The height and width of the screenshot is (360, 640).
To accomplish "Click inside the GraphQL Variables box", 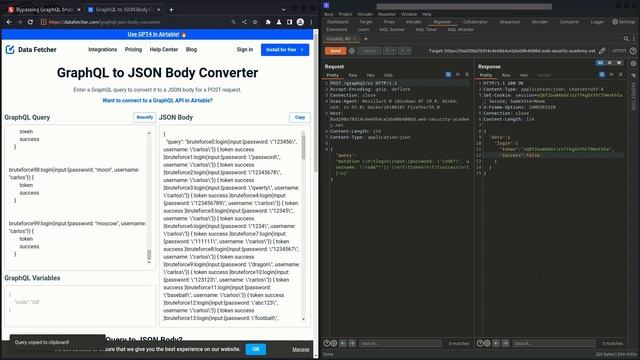I will (x=80, y=305).
